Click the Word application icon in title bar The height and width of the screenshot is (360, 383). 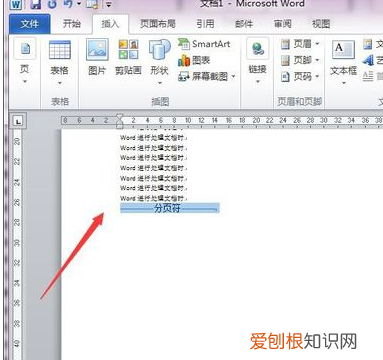17,4
